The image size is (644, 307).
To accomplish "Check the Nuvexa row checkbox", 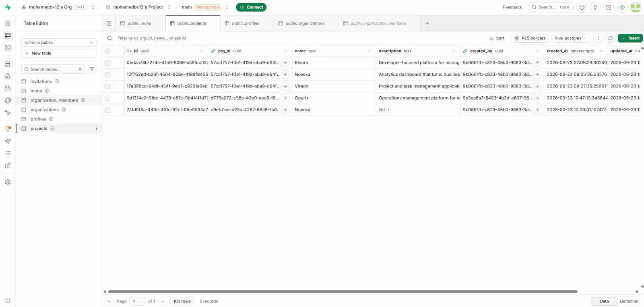I will coord(107,110).
